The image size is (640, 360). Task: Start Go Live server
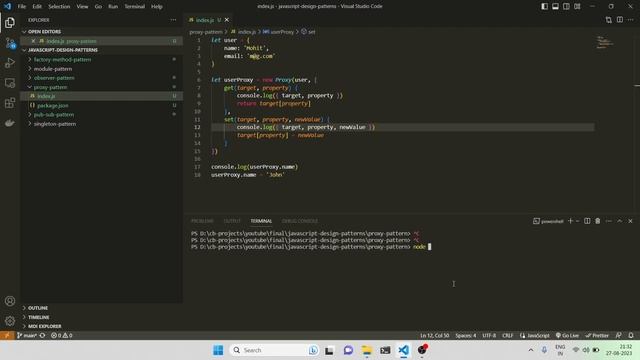click(567, 336)
